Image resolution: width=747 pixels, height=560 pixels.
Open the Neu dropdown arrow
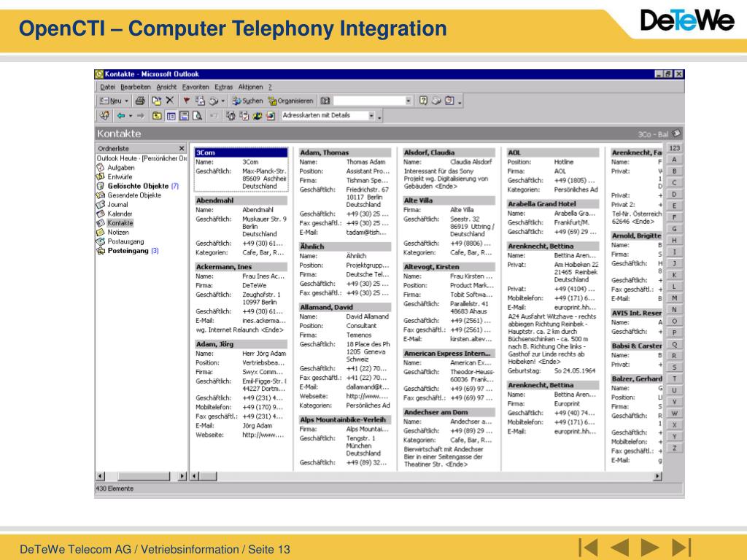pyautogui.click(x=126, y=101)
